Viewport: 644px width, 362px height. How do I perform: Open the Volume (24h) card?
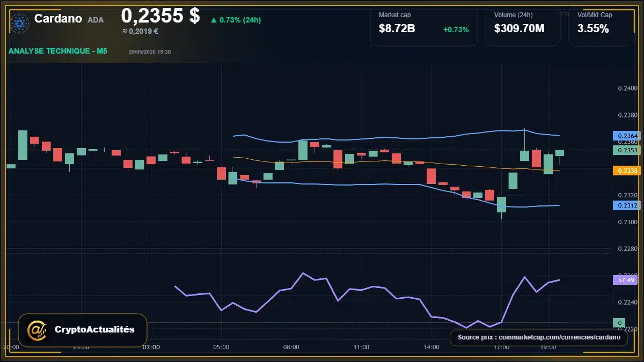pyautogui.click(x=523, y=26)
